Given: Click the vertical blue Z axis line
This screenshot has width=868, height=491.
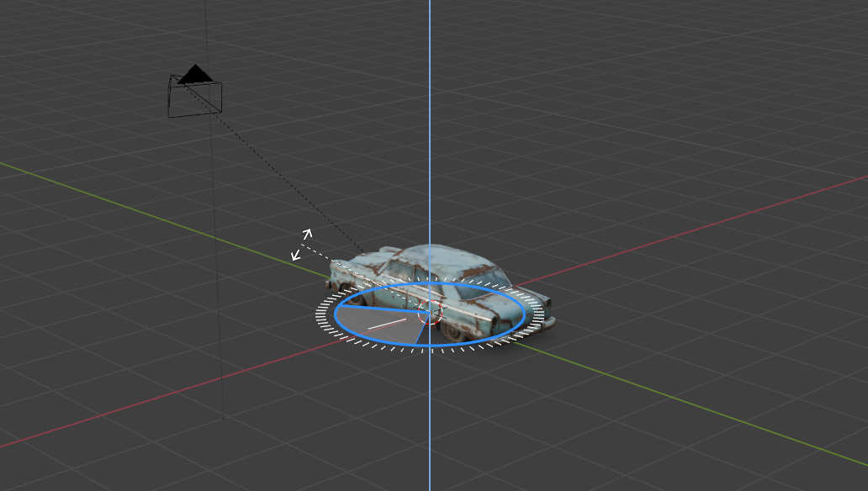Looking at the screenshot, I should [430, 126].
